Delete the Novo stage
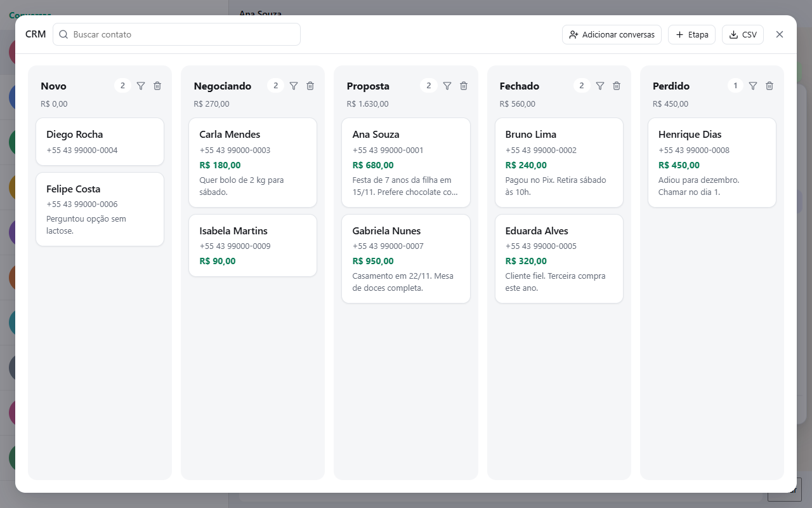812x508 pixels. pyautogui.click(x=157, y=86)
